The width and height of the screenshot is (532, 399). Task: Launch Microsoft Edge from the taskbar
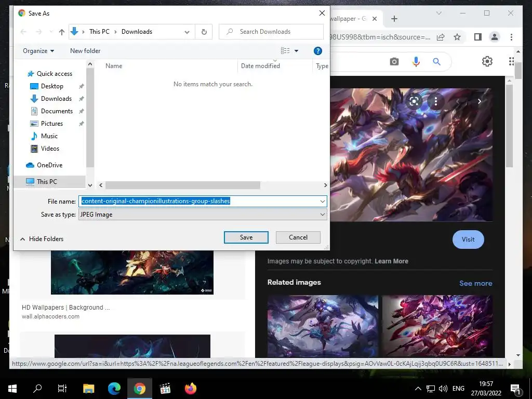114,389
